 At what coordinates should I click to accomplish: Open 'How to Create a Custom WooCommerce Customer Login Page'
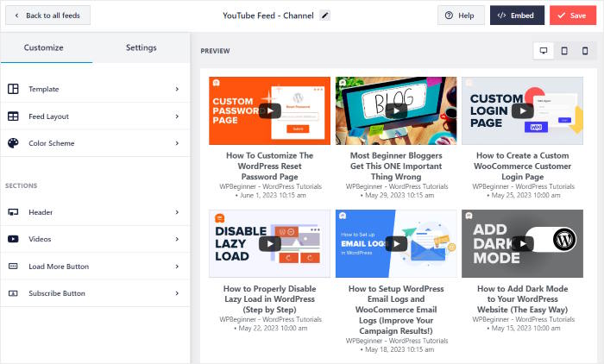(522, 166)
